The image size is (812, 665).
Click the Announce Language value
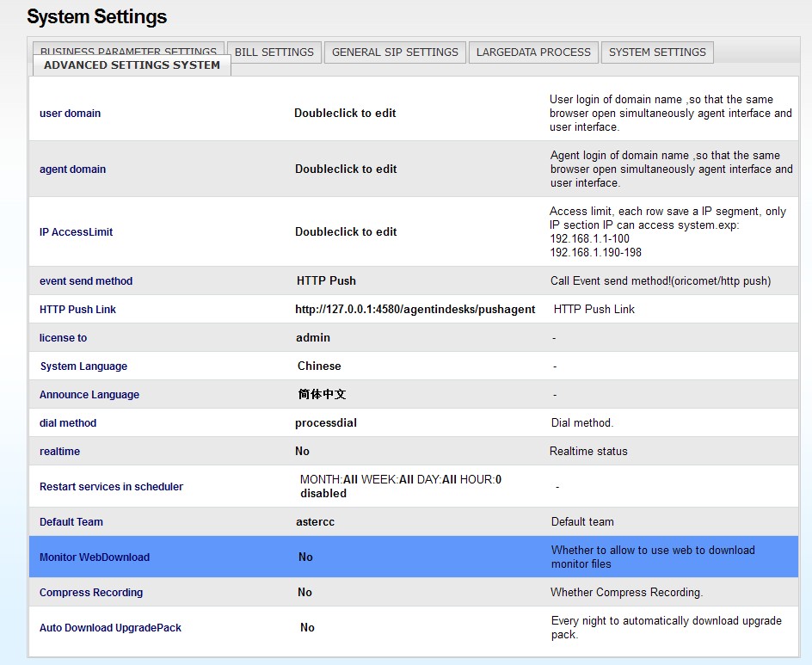click(323, 395)
